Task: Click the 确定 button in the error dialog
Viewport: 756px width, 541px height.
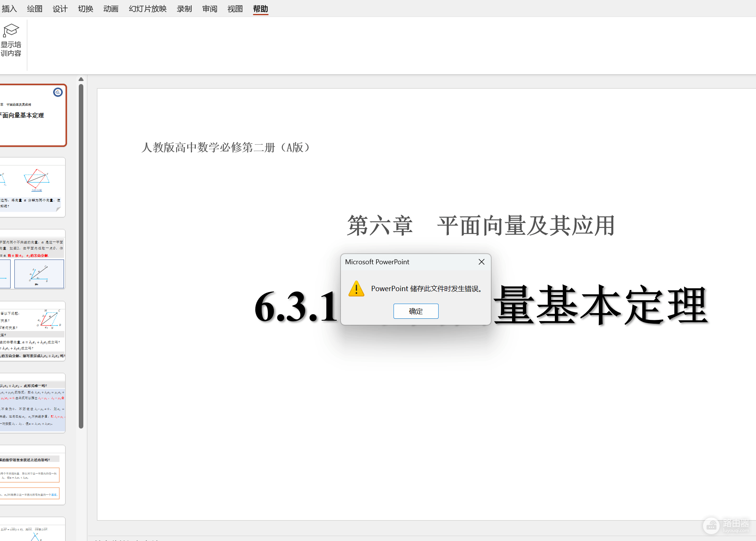Action: click(416, 311)
